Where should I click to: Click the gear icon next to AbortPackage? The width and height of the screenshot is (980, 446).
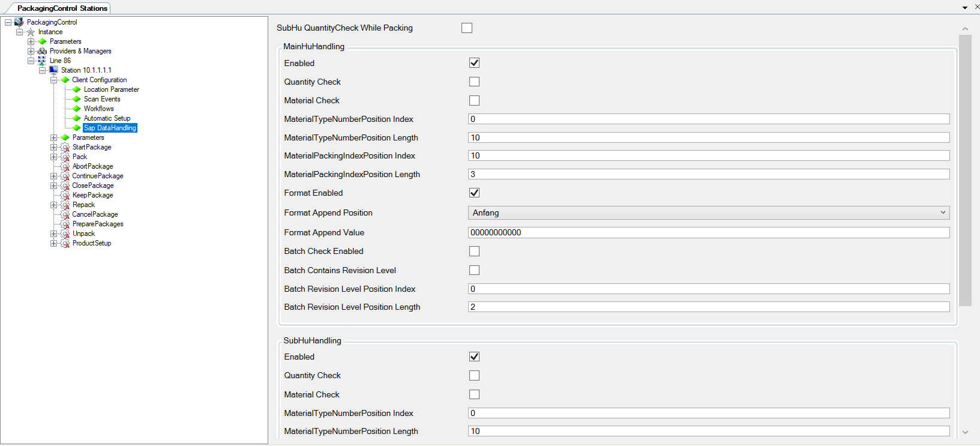click(x=65, y=166)
